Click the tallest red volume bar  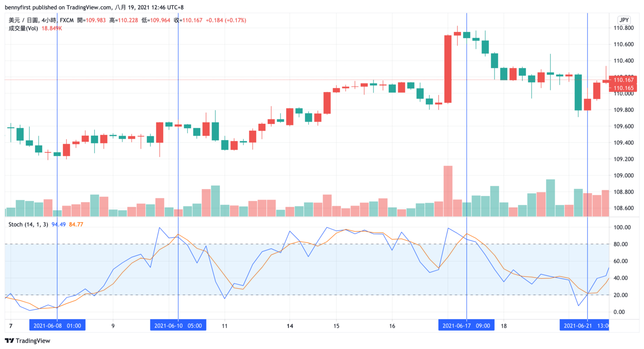[x=448, y=191]
